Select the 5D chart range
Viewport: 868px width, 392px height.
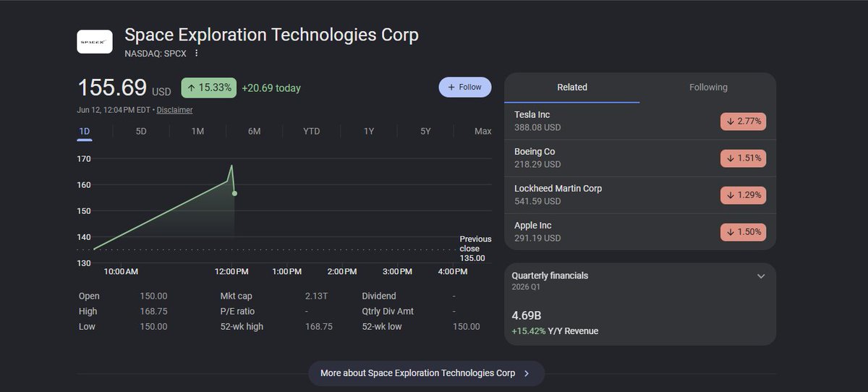coord(141,131)
